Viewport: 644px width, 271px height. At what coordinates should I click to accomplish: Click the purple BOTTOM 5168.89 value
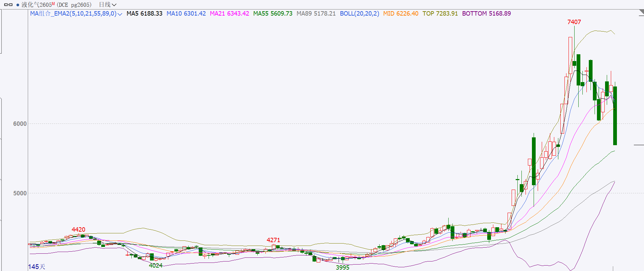coord(486,14)
